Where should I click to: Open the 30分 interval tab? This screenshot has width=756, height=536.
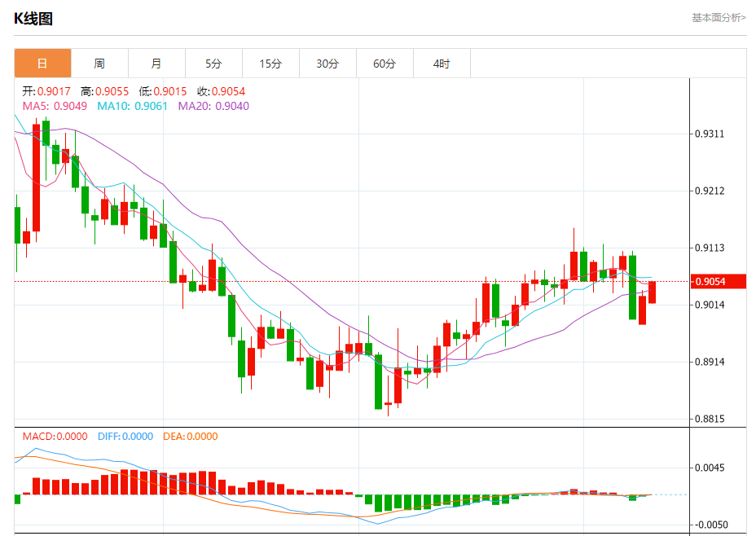point(327,64)
